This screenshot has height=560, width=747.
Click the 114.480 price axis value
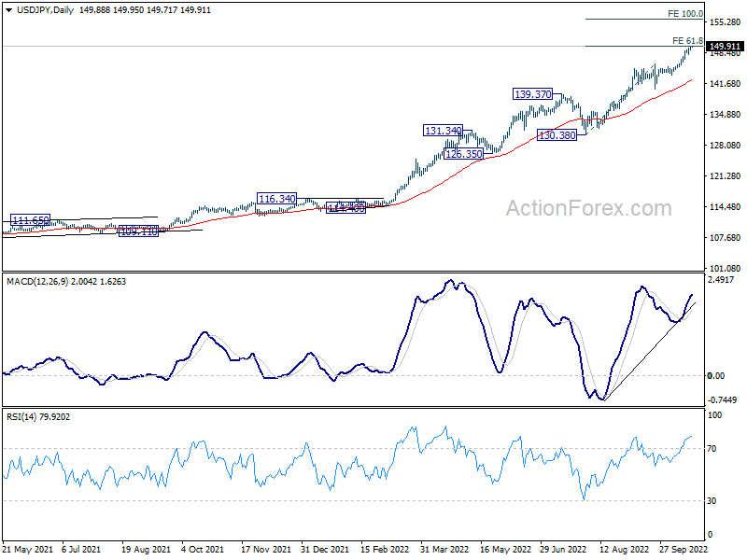(x=725, y=207)
